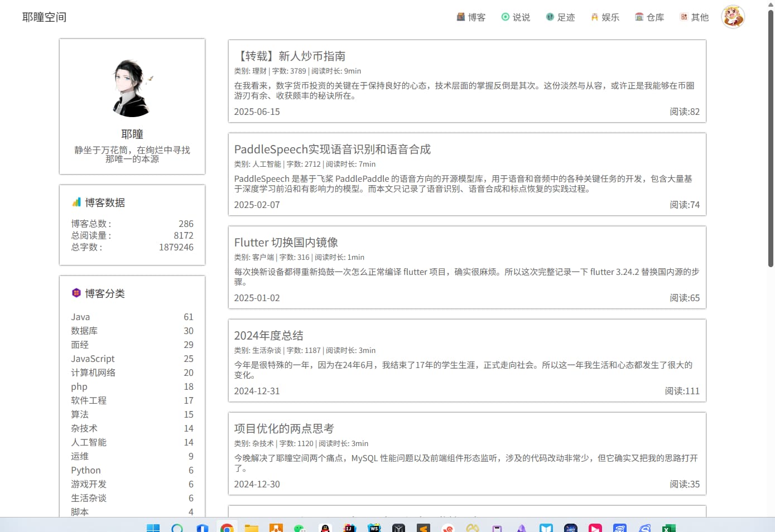
Task: Open WeChat from the taskbar
Action: [300, 528]
